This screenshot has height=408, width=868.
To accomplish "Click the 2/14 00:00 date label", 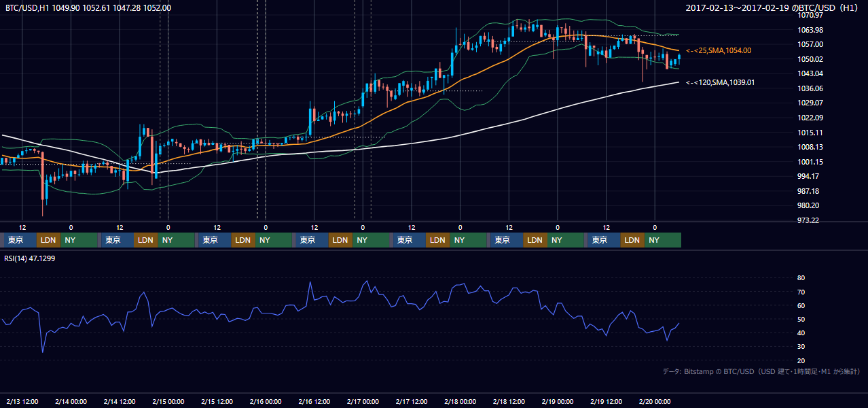I will pos(71,401).
